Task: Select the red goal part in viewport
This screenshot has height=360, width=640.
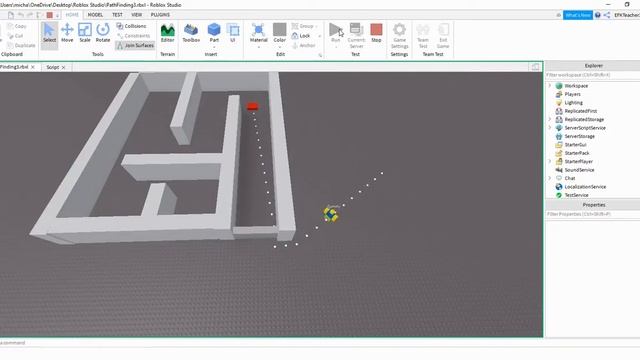Action: [x=252, y=107]
